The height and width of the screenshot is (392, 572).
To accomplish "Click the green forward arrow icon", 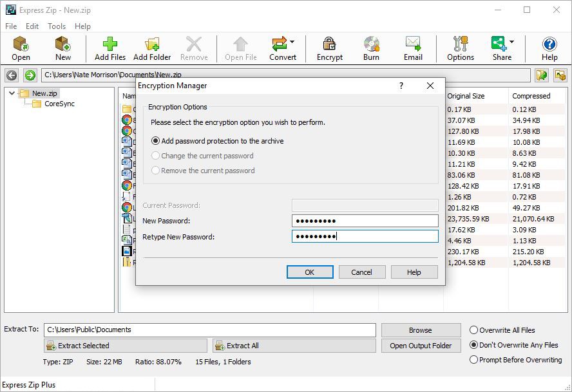I will (x=30, y=75).
